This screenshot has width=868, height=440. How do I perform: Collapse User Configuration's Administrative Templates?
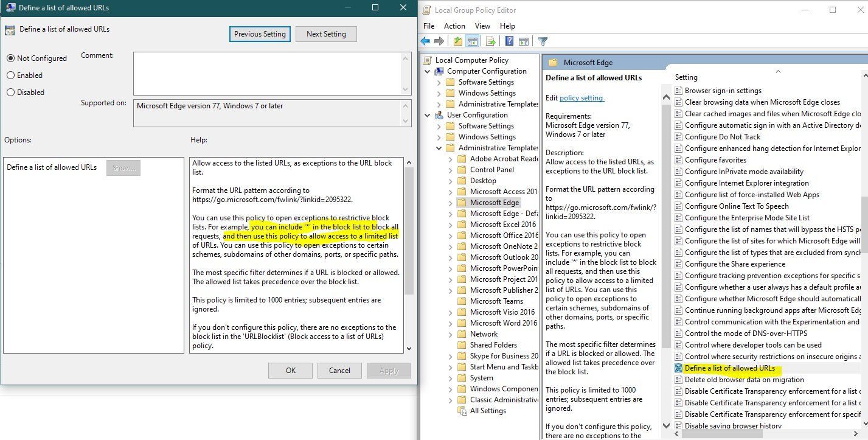coord(439,148)
